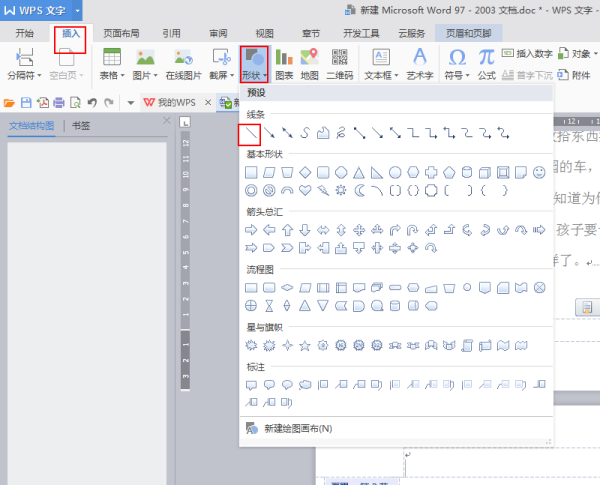Click the undo icon
This screenshot has width=600, height=485.
[x=92, y=103]
